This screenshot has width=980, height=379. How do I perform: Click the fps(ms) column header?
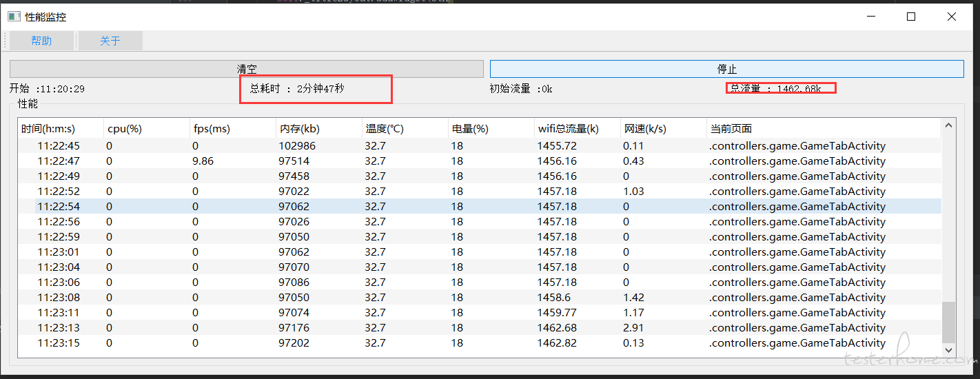[233, 128]
